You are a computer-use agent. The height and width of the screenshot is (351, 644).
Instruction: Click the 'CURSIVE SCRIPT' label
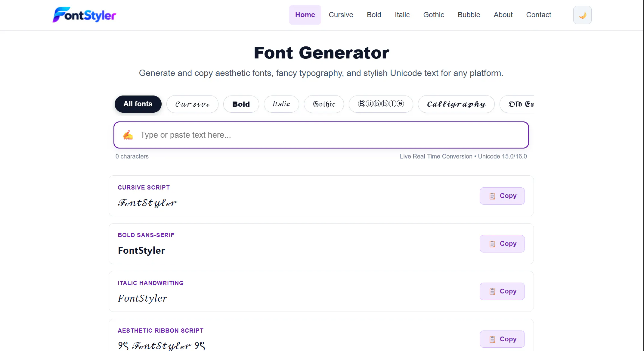[x=144, y=187]
